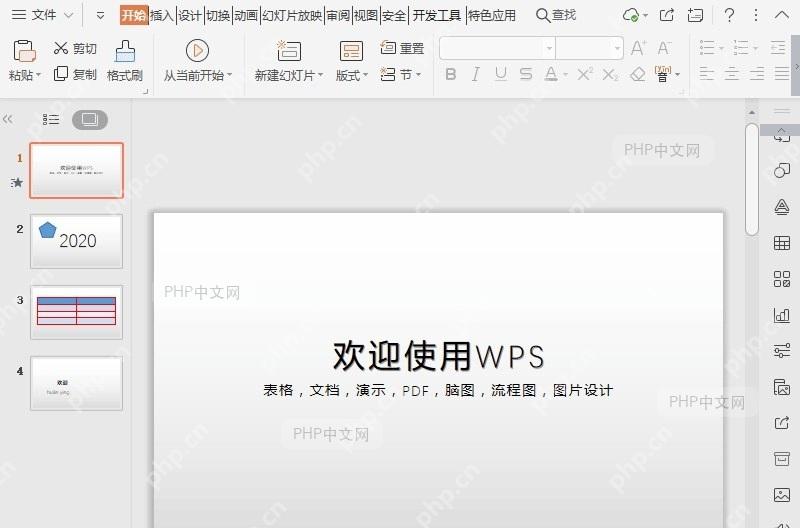Image resolution: width=800 pixels, height=528 pixels.
Task: Collapse the ribbon with the up chevron
Action: [782, 15]
